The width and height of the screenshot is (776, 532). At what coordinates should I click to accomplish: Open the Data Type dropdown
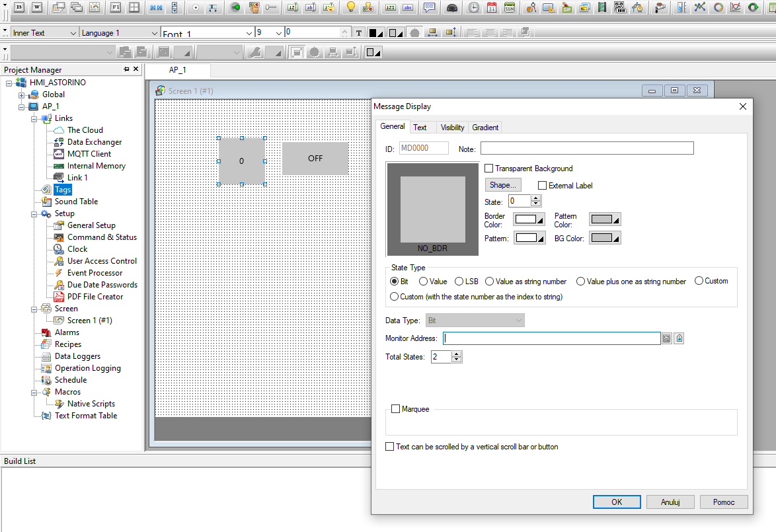tap(475, 321)
